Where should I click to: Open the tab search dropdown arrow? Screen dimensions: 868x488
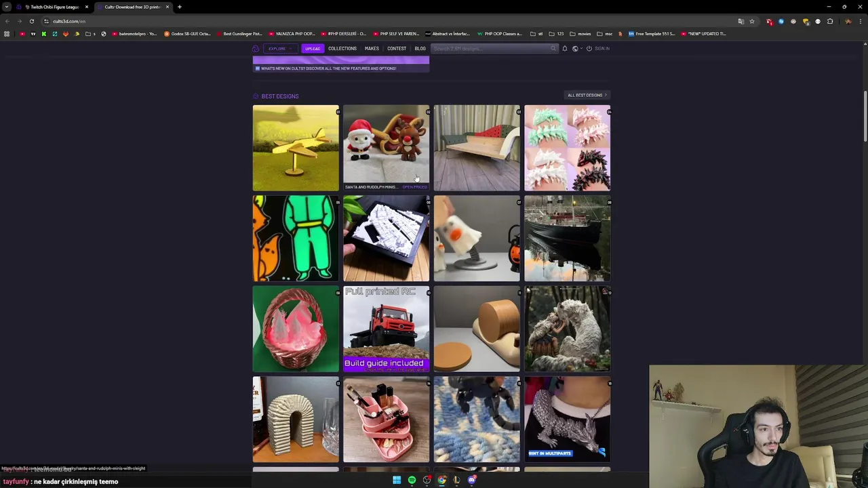[x=7, y=7]
